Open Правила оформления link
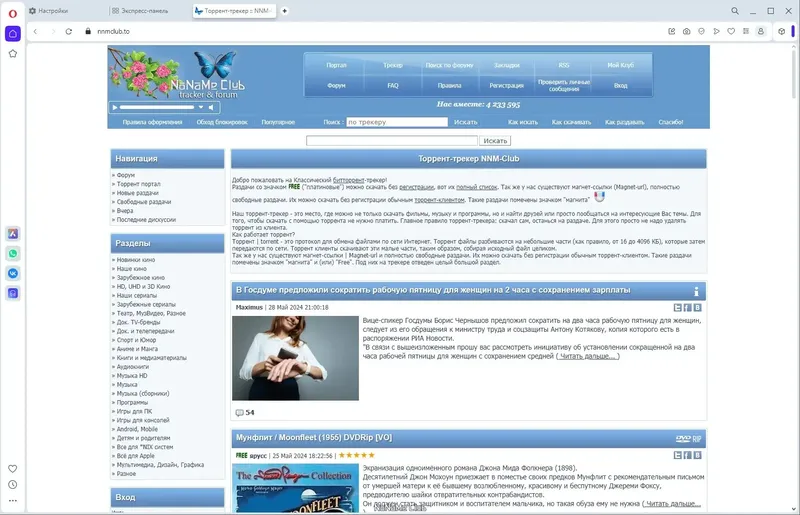Image resolution: width=800 pixels, height=515 pixels. (x=152, y=122)
